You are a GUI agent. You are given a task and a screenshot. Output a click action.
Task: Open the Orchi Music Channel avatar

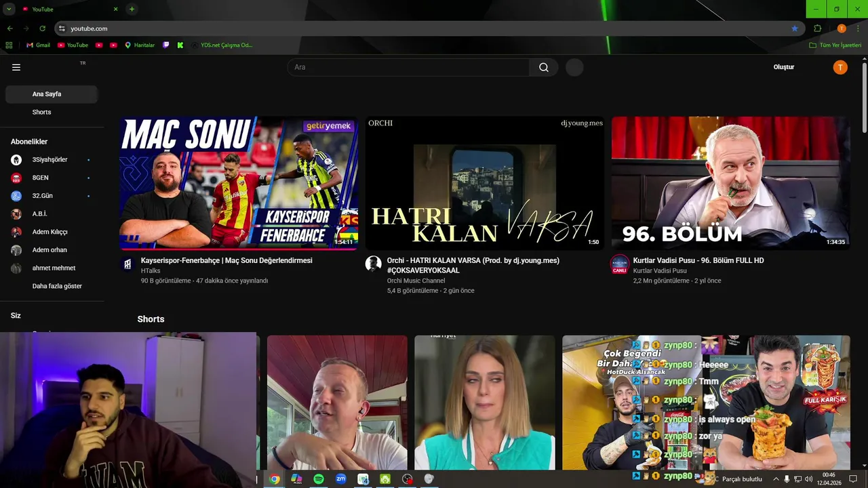374,264
